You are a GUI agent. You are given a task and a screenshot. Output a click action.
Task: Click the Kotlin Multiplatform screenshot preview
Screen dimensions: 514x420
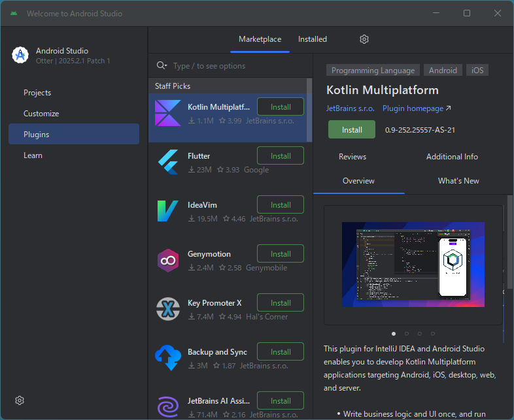[x=413, y=265]
